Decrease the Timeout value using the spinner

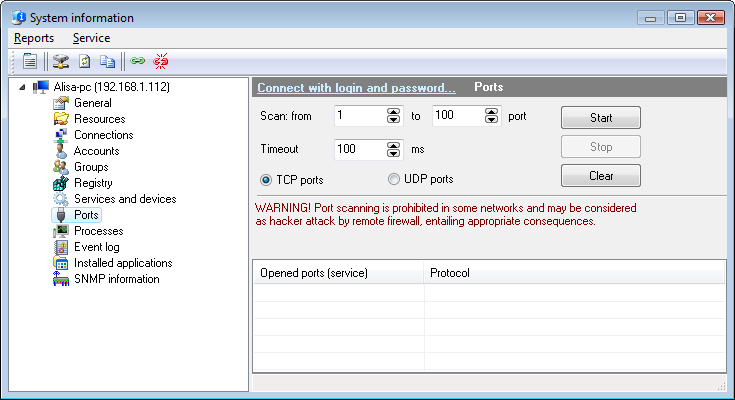pyautogui.click(x=394, y=154)
